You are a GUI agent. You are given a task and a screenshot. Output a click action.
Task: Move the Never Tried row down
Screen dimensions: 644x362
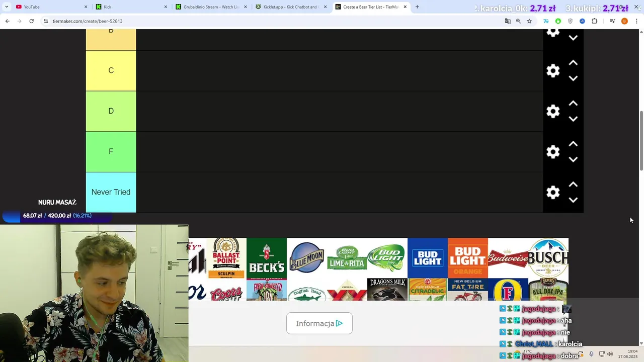(573, 200)
